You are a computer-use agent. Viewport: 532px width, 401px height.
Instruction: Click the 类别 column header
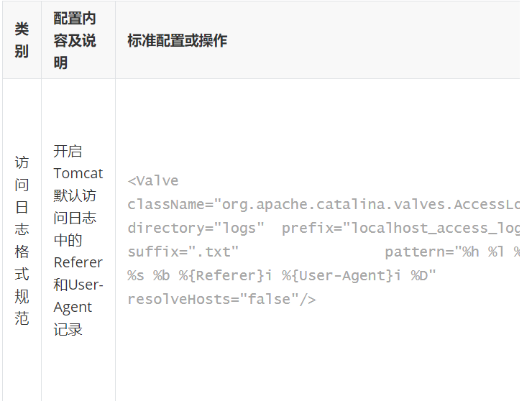point(22,40)
